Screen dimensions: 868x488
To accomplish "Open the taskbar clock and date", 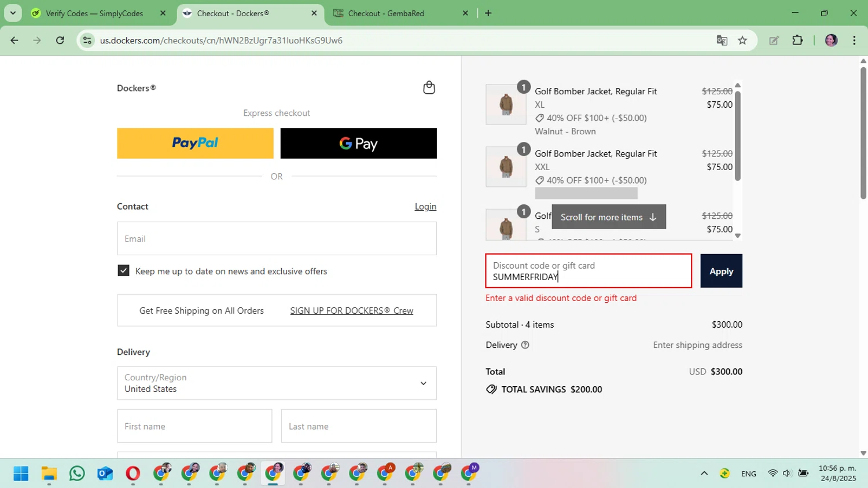I will (x=837, y=473).
